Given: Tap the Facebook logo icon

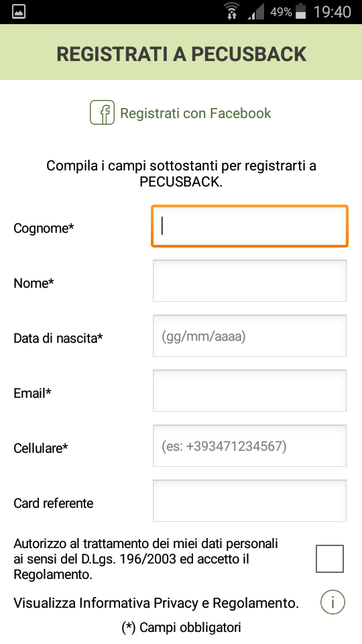Looking at the screenshot, I should click(102, 113).
